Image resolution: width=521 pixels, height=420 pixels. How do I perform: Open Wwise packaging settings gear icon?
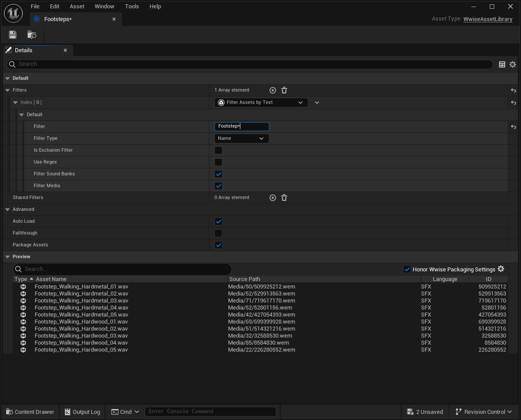click(x=501, y=269)
